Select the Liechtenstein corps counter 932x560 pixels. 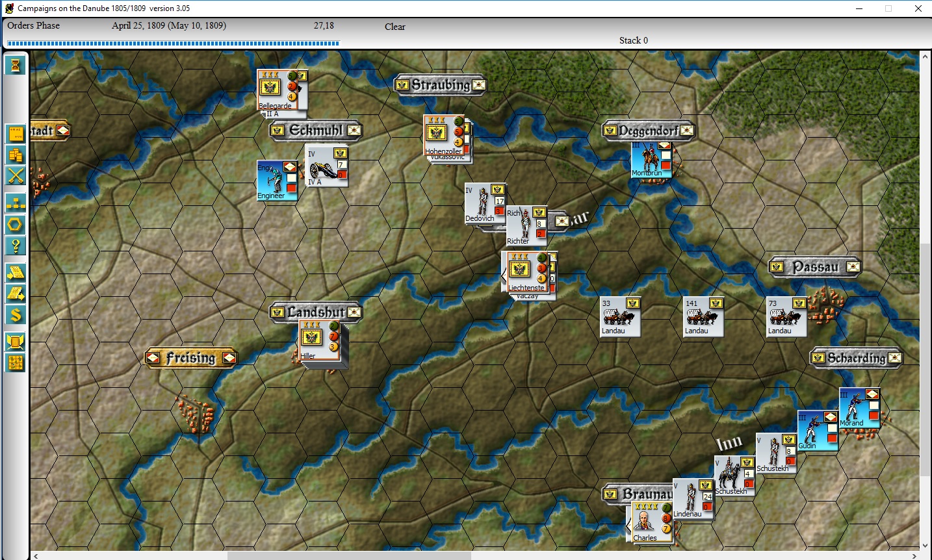pyautogui.click(x=528, y=272)
